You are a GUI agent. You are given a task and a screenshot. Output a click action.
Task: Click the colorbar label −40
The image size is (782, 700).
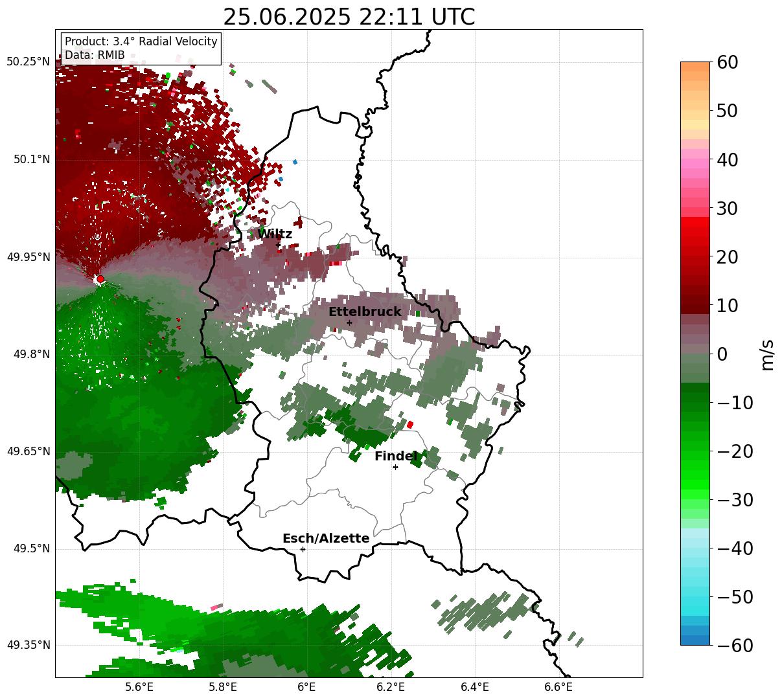coord(735,548)
